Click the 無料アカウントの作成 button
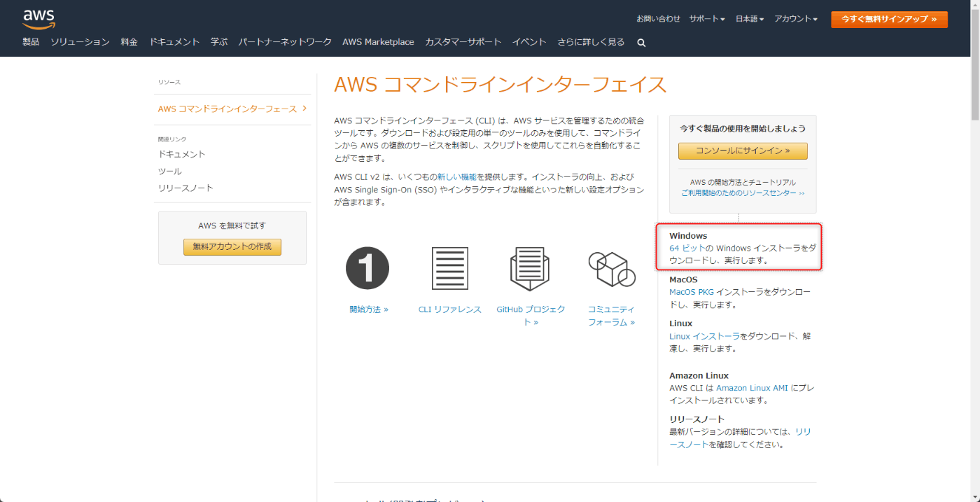 tap(232, 246)
